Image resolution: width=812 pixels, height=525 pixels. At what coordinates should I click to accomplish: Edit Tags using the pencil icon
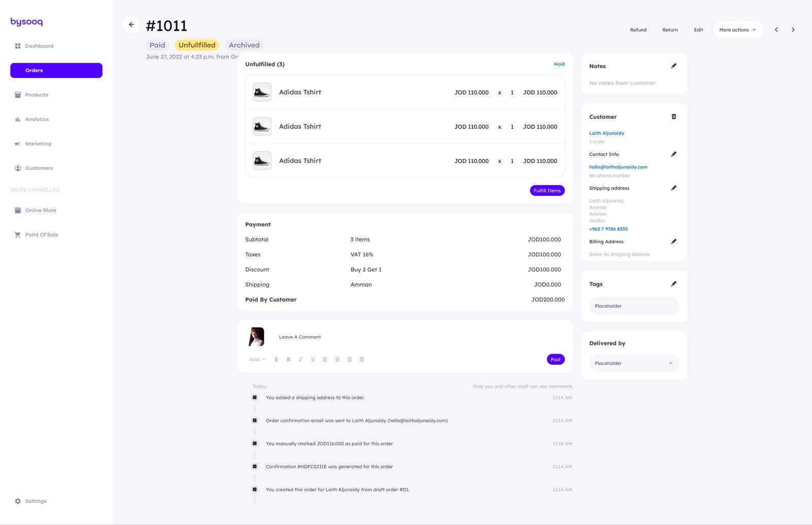(673, 284)
